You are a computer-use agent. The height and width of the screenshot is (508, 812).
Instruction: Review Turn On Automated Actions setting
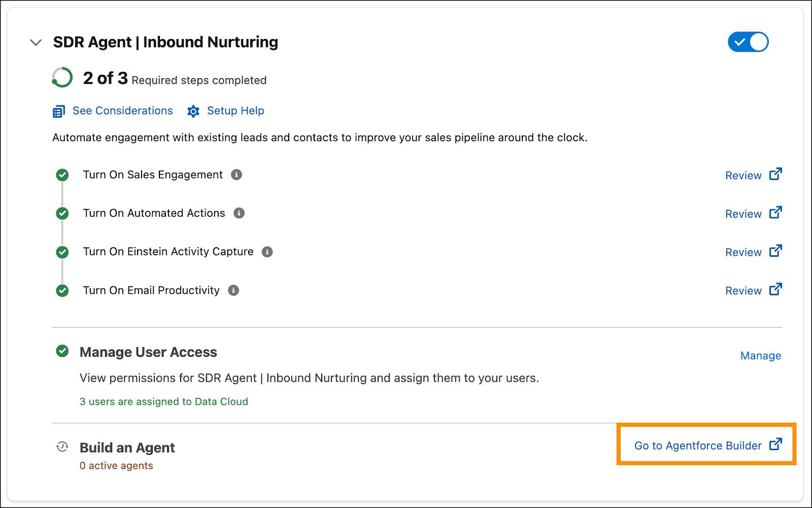point(743,214)
